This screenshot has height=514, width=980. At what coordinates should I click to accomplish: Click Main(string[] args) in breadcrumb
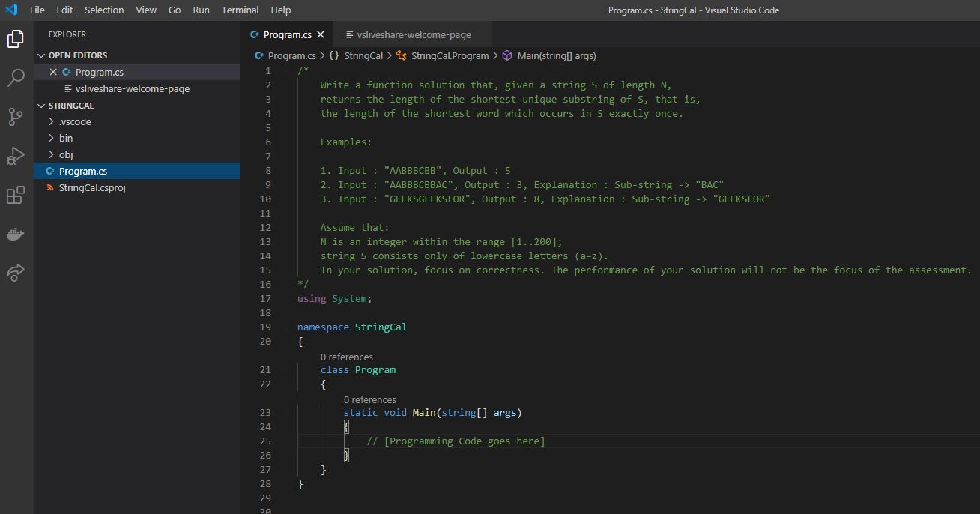(556, 55)
